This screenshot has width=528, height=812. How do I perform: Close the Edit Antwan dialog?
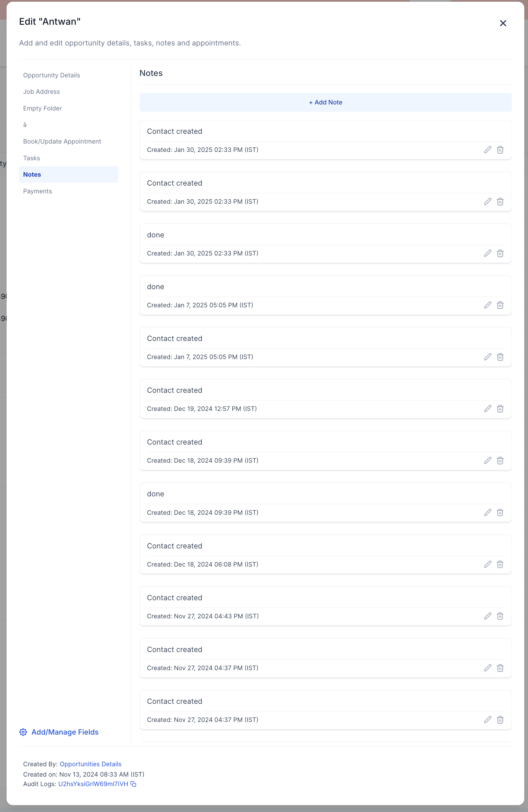(x=503, y=23)
